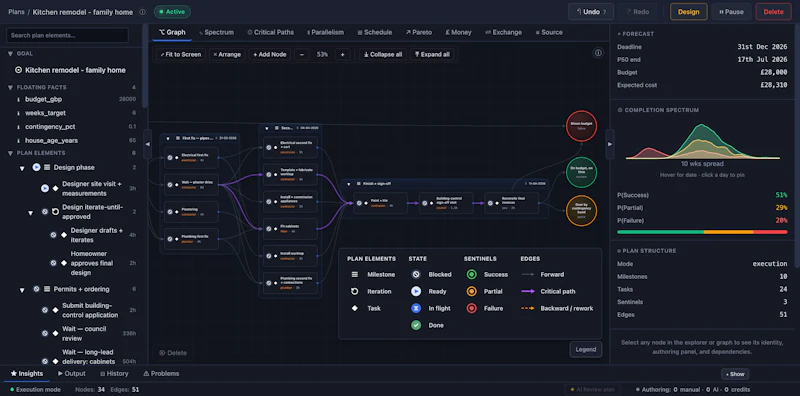Open the History tab at bottom
The height and width of the screenshot is (396, 800).
click(x=114, y=374)
